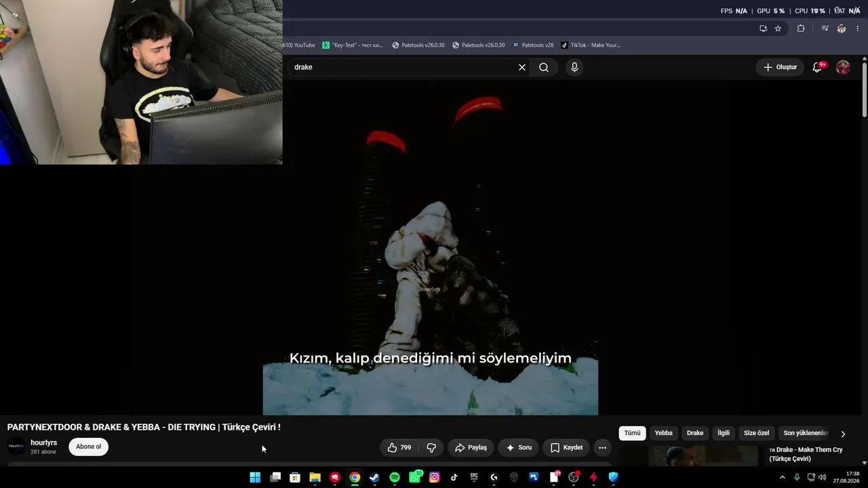Open the first Paletools v26.0.30 bookmark

click(x=418, y=45)
